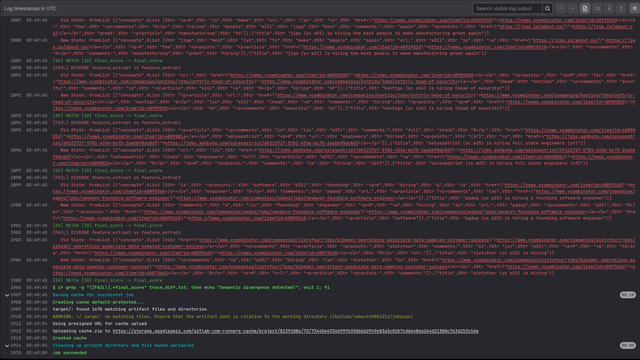
Task: Go to next search result arrow
Action: (x=573, y=9)
